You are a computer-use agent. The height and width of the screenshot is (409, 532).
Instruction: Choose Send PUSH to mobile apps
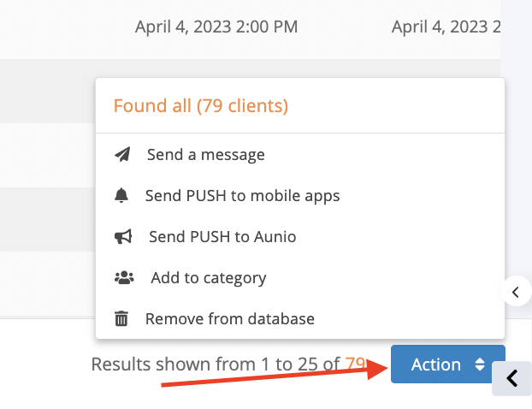click(242, 196)
